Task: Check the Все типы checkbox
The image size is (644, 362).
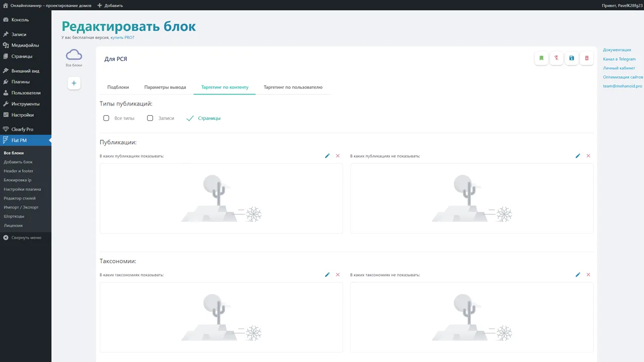Action: point(106,118)
